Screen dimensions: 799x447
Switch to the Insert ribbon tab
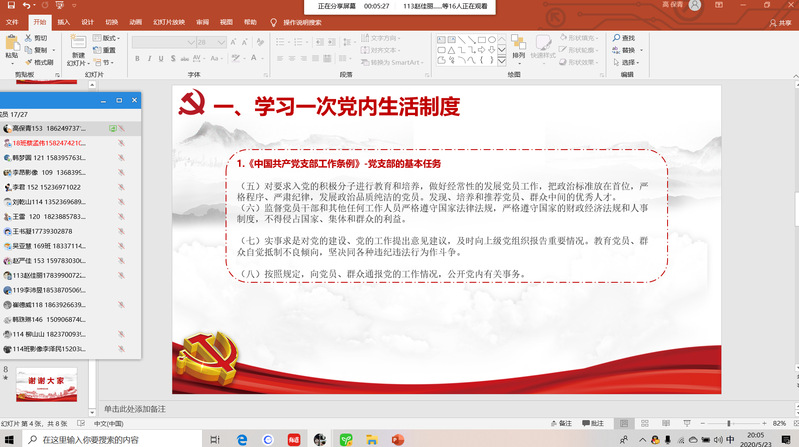point(63,21)
